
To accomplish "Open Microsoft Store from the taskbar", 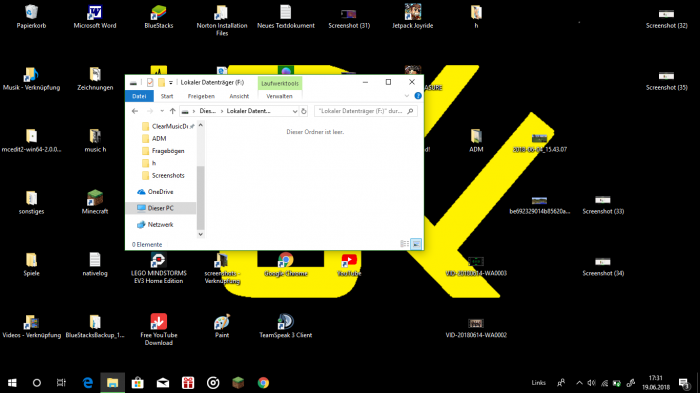I will pyautogui.click(x=138, y=383).
